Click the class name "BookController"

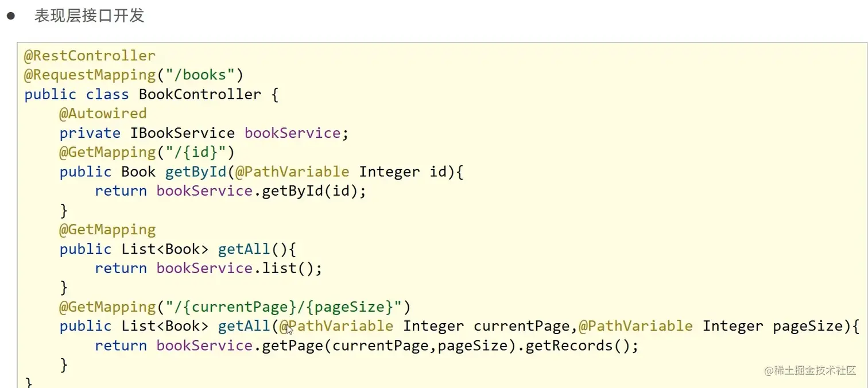point(200,94)
